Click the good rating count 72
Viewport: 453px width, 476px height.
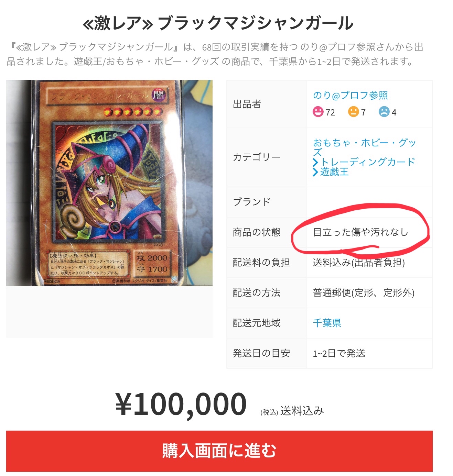click(330, 112)
